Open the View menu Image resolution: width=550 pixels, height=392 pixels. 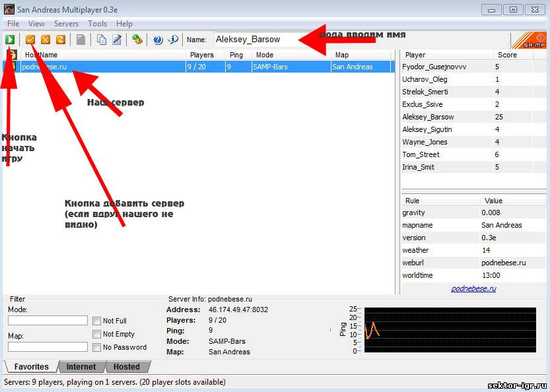[36, 24]
